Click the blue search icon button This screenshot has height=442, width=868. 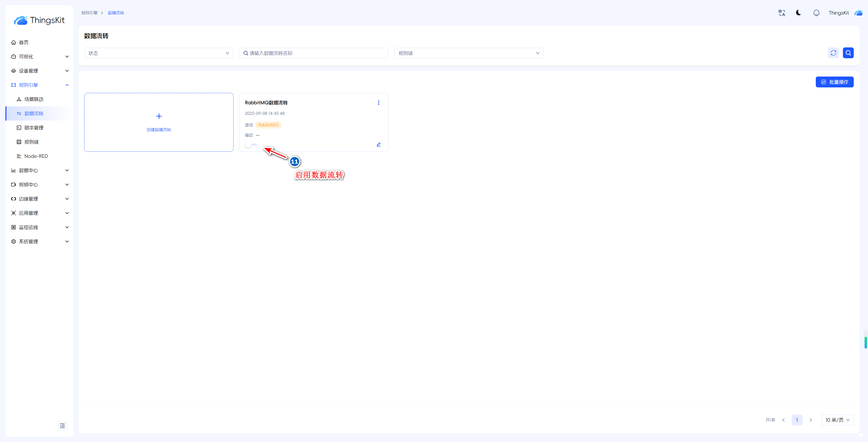(x=848, y=53)
